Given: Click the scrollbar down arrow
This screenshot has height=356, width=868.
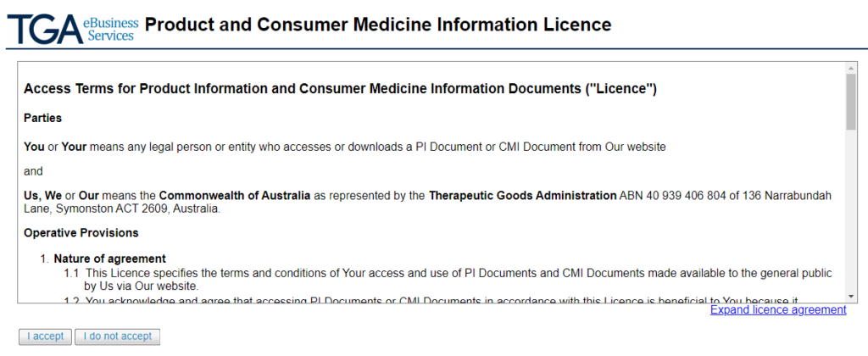Looking at the screenshot, I should (850, 295).
